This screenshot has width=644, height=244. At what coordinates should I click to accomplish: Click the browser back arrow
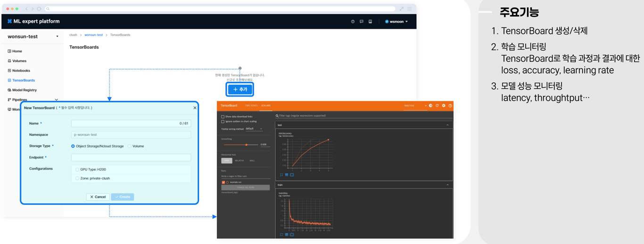pyautogui.click(x=26, y=9)
